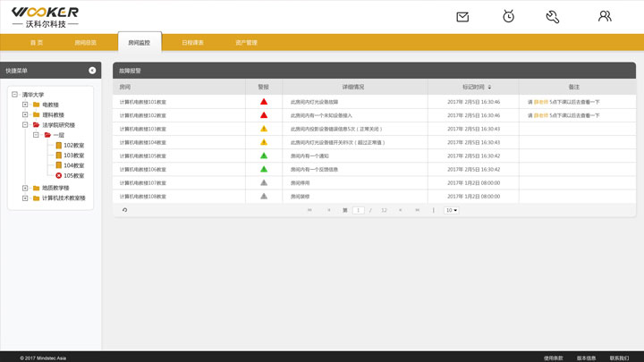
Task: Sort by the 标记时间 column header
Action: (x=473, y=87)
